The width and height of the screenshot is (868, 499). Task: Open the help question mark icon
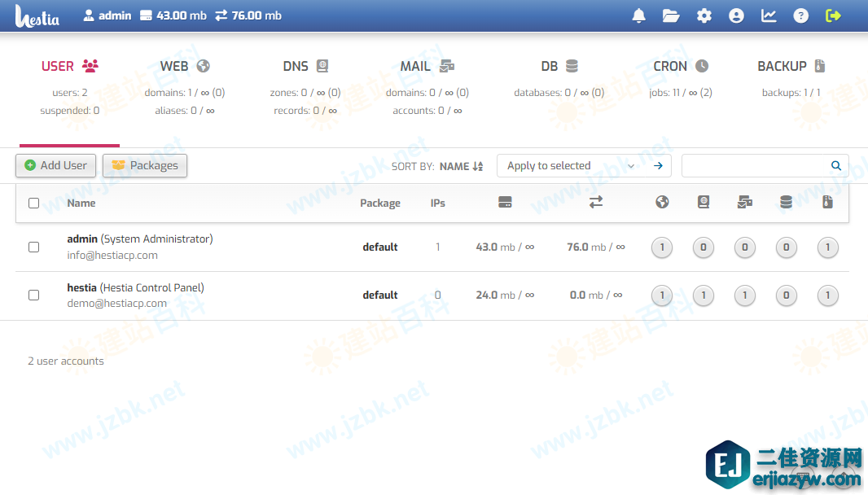click(801, 15)
